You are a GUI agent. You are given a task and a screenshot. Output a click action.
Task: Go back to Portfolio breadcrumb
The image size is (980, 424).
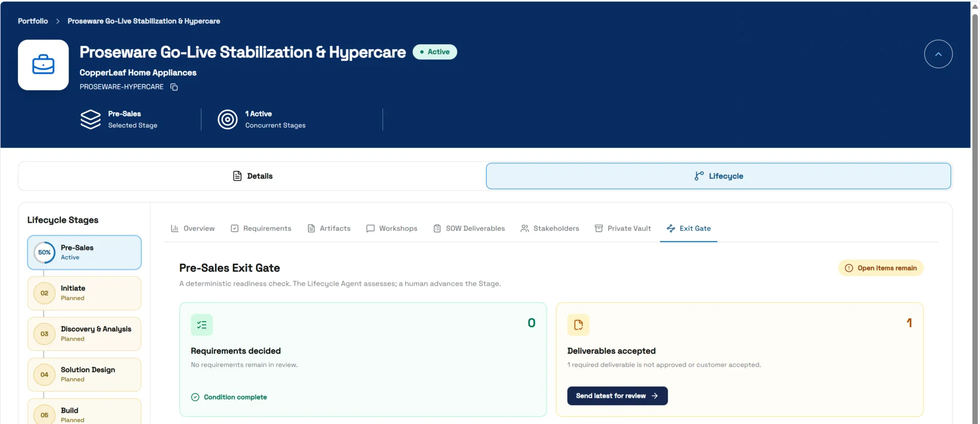(x=33, y=21)
